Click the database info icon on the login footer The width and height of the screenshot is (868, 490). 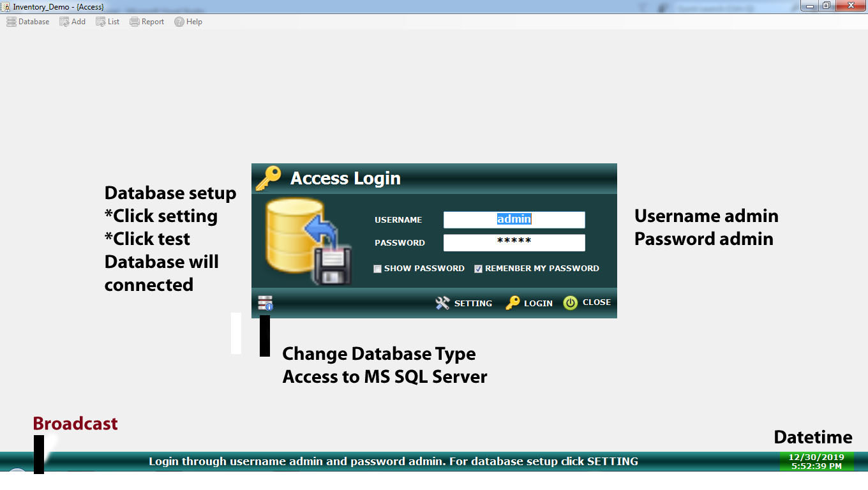click(265, 302)
